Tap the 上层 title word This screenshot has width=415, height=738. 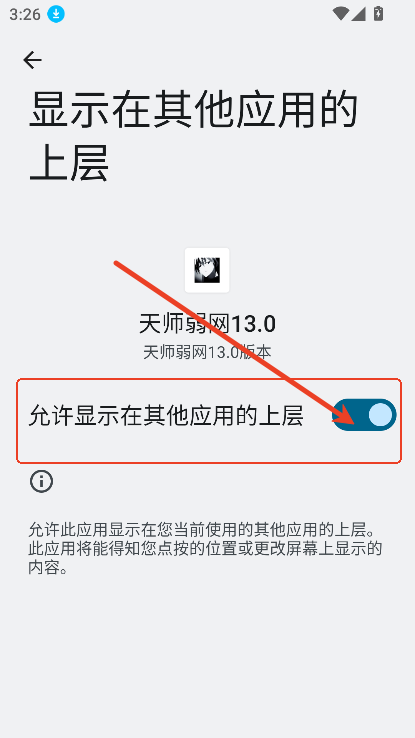(69, 163)
